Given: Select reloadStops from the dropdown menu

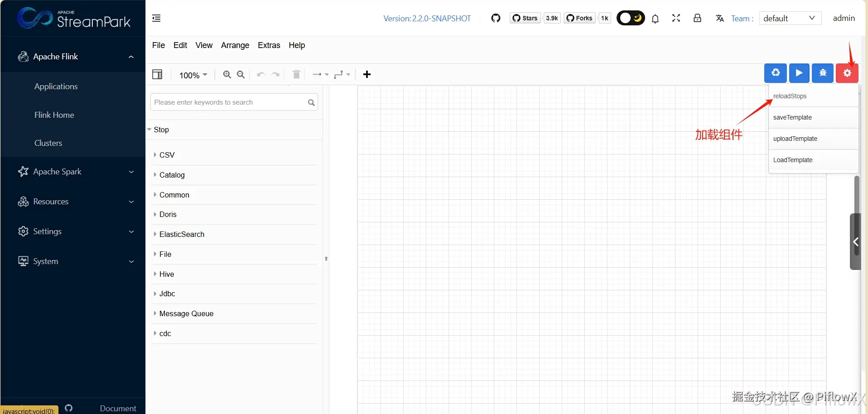Looking at the screenshot, I should coord(814,96).
